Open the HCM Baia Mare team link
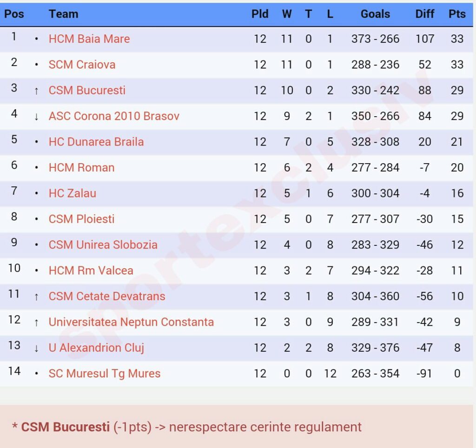Viewport: 476px width, 448px height. (x=89, y=39)
